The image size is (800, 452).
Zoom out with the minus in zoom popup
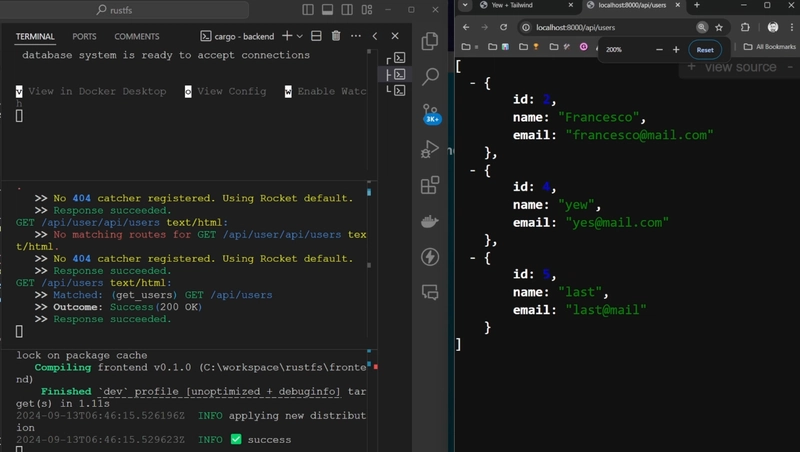point(659,50)
